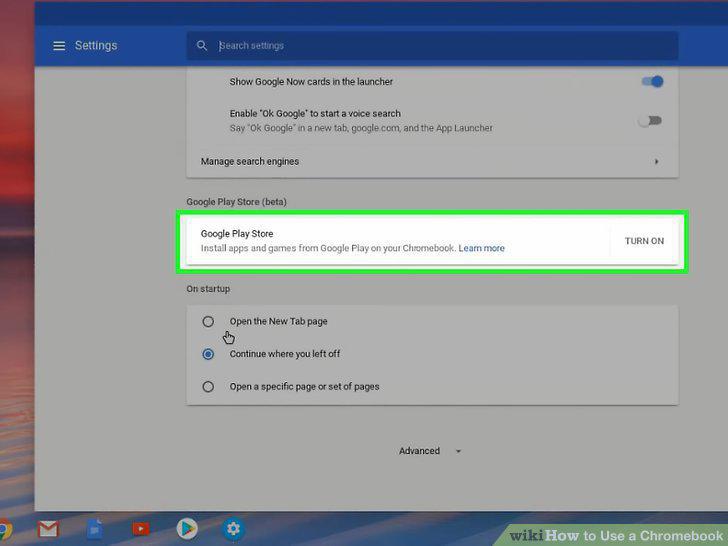Click 'Show Google Now cards in the launcher' text
This screenshot has width=728, height=546.
click(311, 82)
